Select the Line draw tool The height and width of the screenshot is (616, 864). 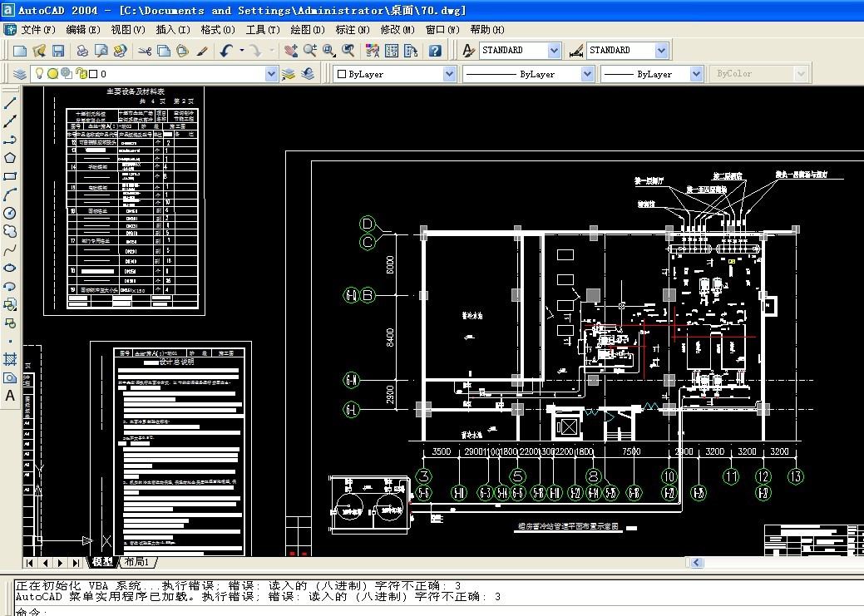10,103
